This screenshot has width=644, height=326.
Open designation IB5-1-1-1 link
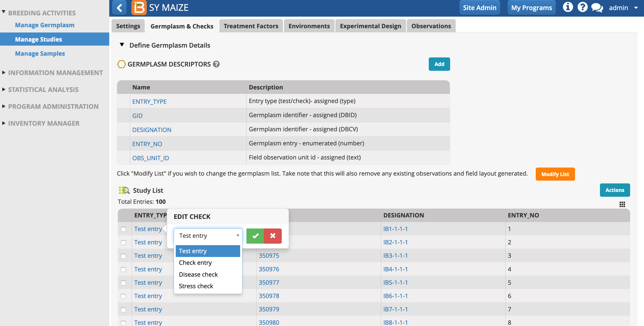click(x=396, y=282)
